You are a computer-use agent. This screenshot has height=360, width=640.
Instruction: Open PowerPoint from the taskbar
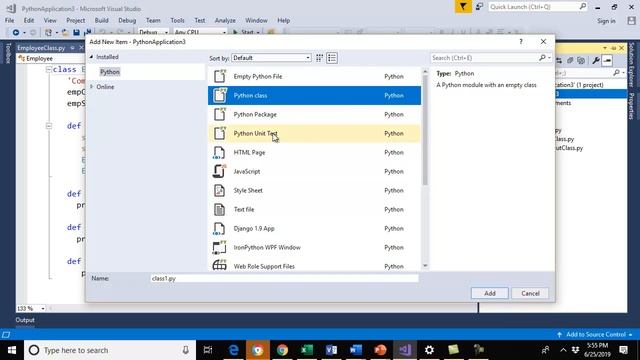coord(380,350)
